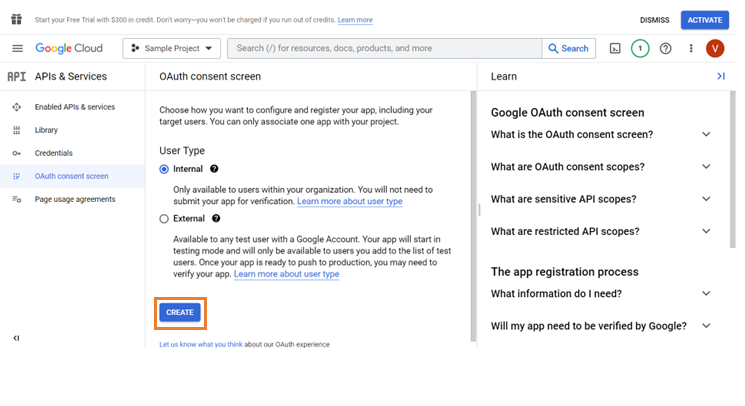This screenshot has height=406, width=745.
Task: Collapse the Learn panel
Action: point(720,76)
